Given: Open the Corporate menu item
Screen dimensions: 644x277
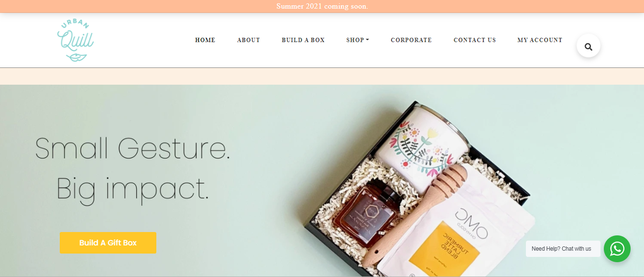Looking at the screenshot, I should pyautogui.click(x=411, y=40).
